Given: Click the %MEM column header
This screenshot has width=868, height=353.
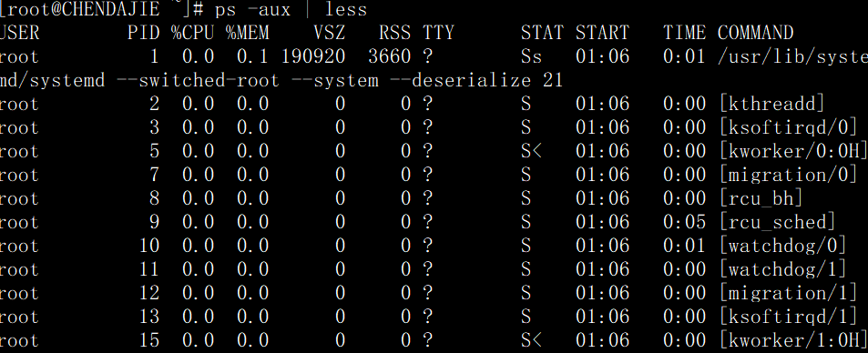Looking at the screenshot, I should coord(248,33).
